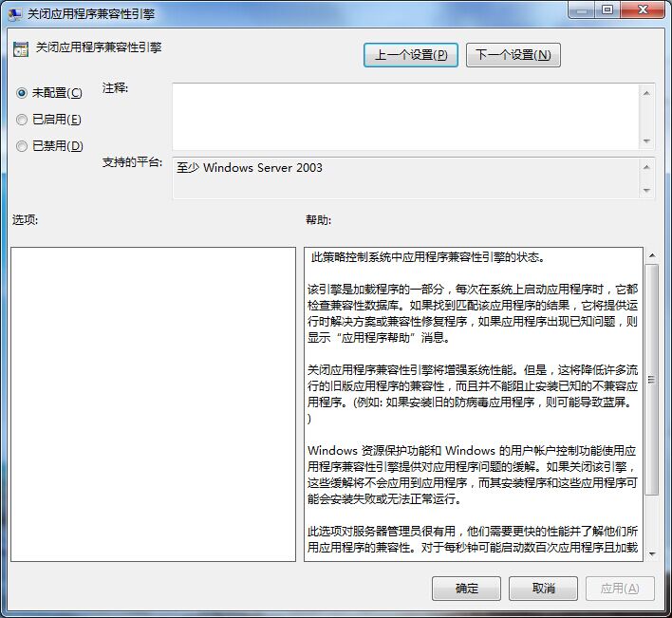Click the 帮助 text about 此策略控制系统
The image size is (672, 618).
pos(428,257)
